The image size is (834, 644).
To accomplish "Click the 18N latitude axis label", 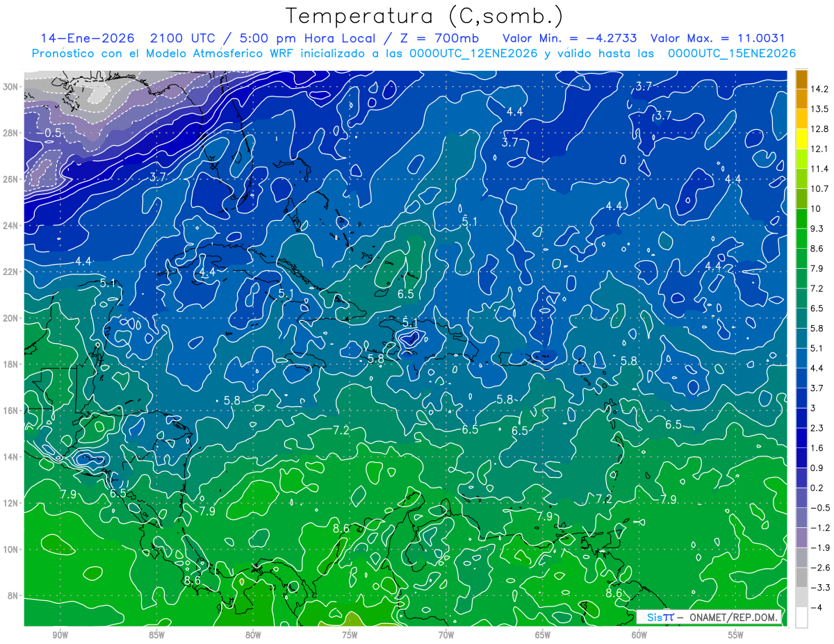I will point(11,364).
